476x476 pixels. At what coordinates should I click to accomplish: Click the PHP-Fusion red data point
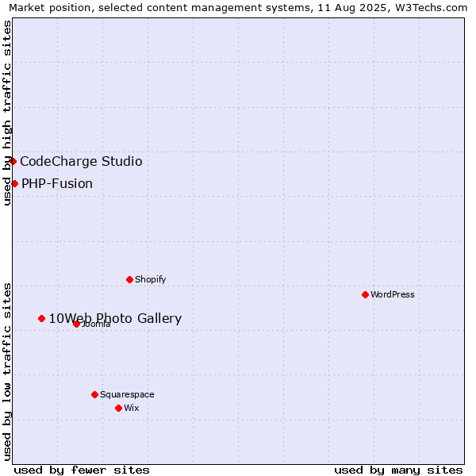coord(14,184)
